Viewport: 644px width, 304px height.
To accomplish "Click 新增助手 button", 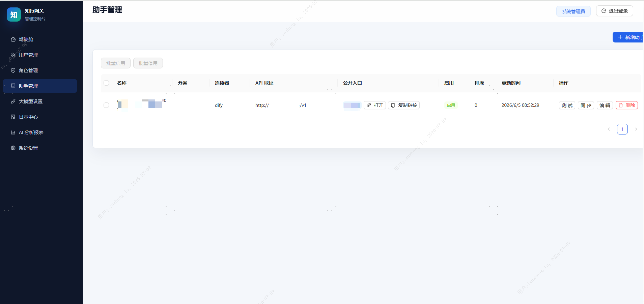I will pyautogui.click(x=628, y=37).
